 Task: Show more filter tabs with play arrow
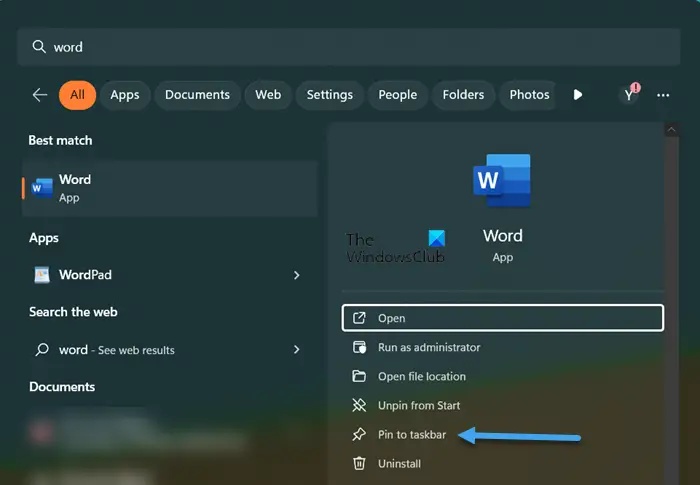coord(578,95)
